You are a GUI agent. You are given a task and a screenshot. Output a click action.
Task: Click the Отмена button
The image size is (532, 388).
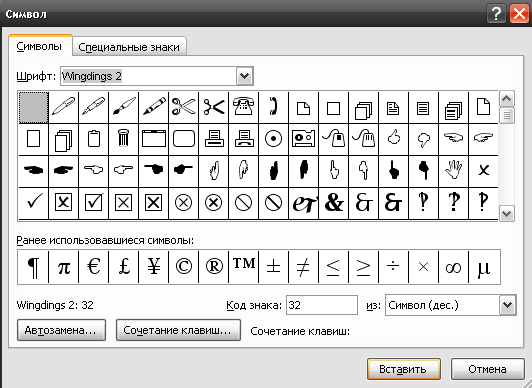coord(487,369)
